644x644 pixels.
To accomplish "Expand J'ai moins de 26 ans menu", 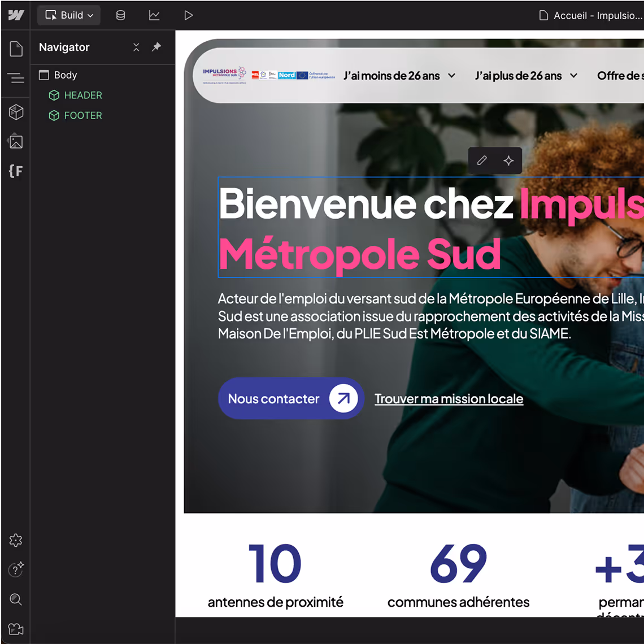I will point(399,76).
